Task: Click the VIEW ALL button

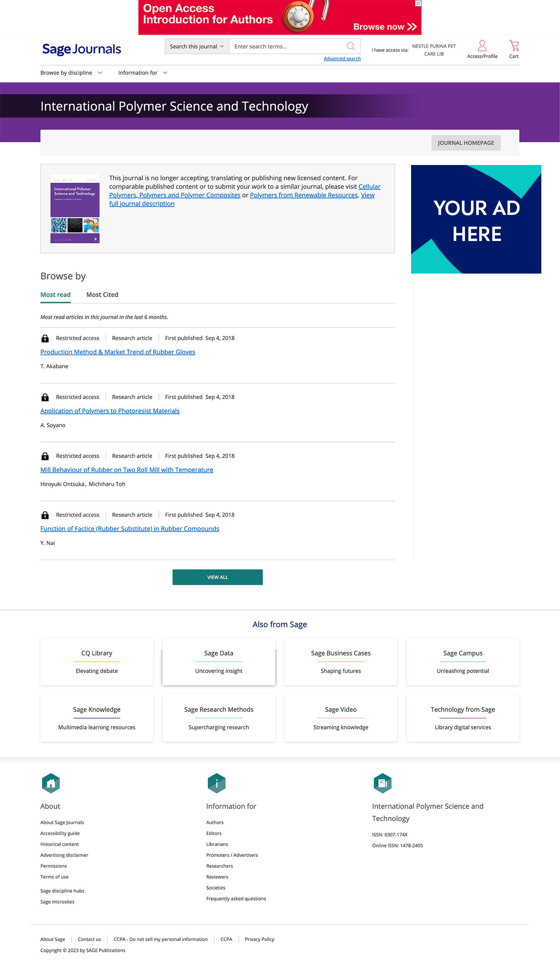Action: [x=217, y=577]
